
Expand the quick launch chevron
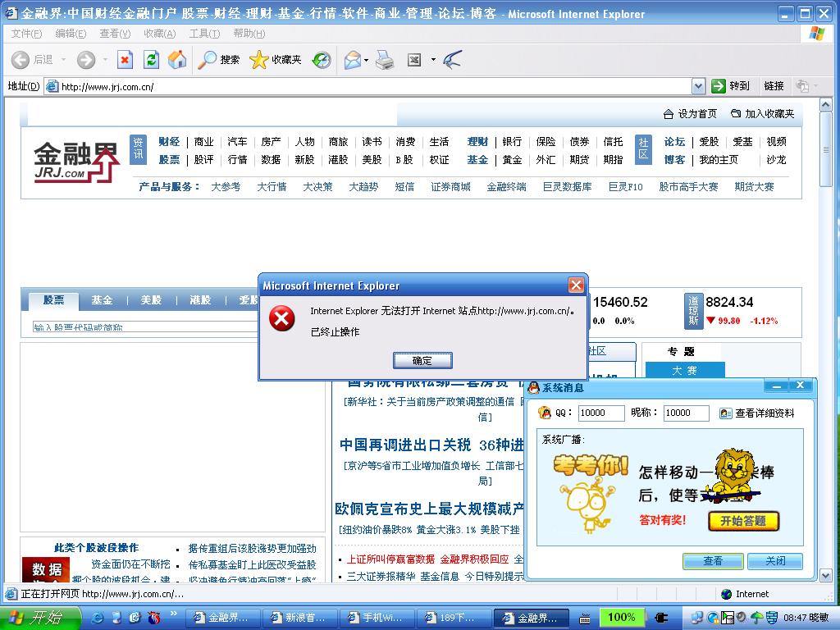[x=174, y=614]
